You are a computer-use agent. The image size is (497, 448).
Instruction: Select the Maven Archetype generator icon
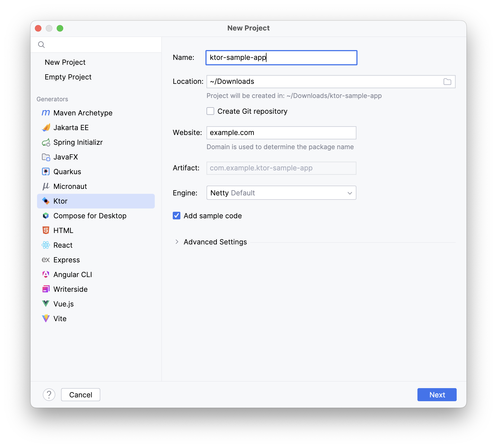(46, 113)
